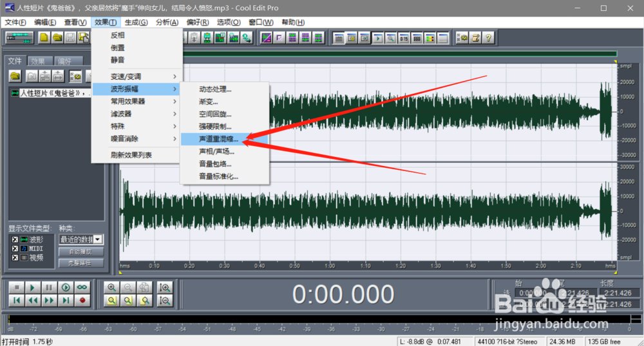Click the 长度 selection length field 2:21.426
Image resolution: width=644 pixels, height=346 pixels.
[618, 293]
